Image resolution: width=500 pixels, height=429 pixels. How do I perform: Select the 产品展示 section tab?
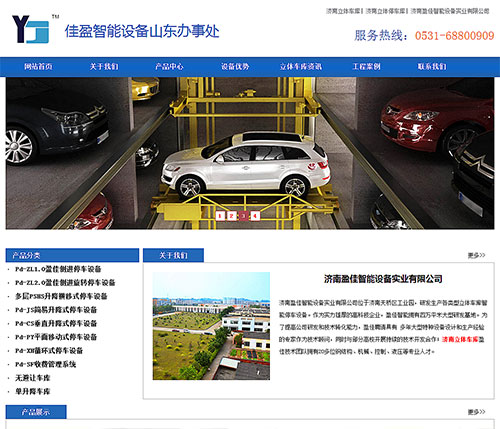coord(36,412)
